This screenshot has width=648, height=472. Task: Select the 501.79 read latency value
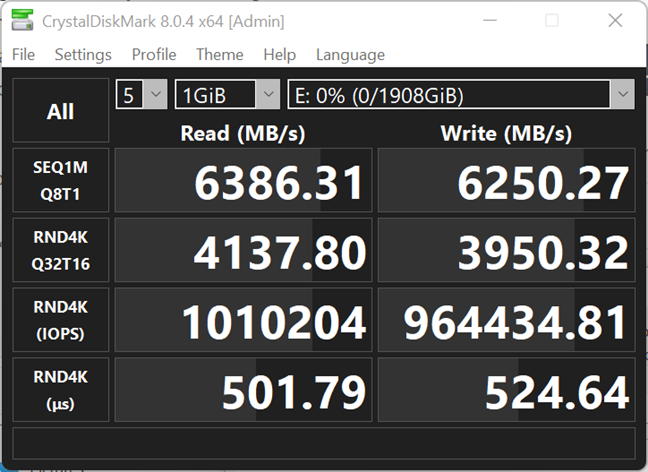click(x=243, y=390)
